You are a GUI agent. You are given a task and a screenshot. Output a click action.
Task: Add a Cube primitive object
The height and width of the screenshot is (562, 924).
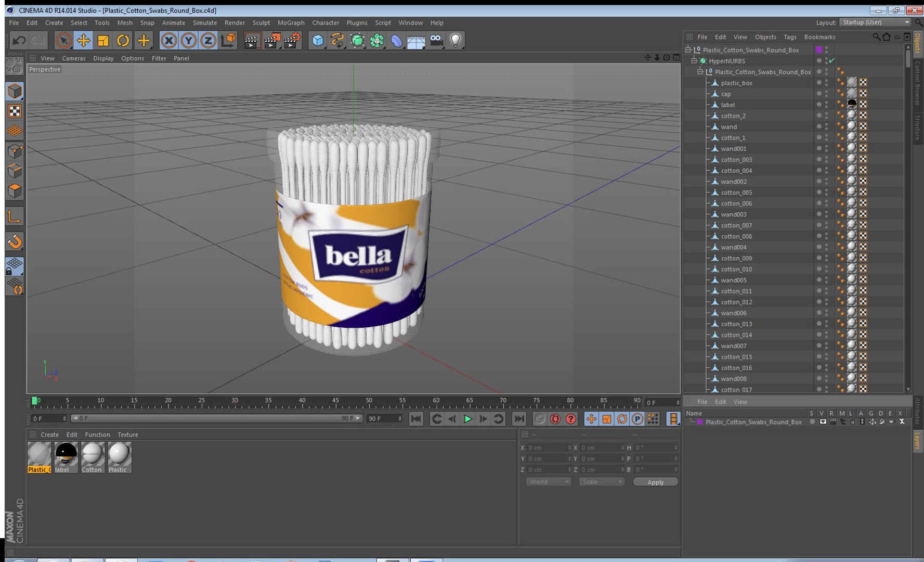[318, 40]
